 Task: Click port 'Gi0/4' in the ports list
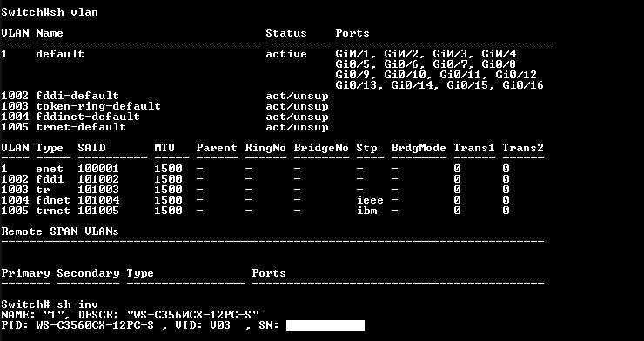pos(499,54)
